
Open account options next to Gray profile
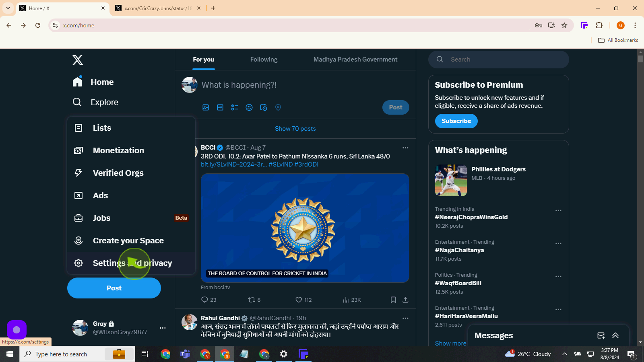point(163,328)
